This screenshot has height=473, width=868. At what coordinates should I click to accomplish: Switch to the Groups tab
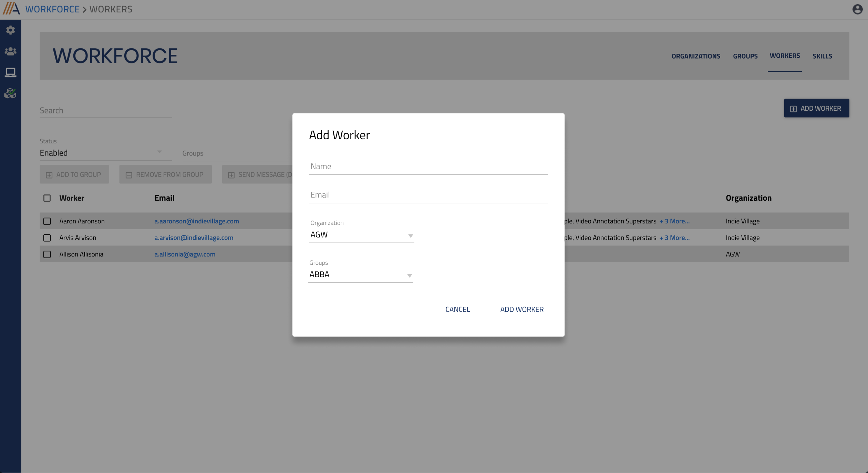[x=745, y=56]
